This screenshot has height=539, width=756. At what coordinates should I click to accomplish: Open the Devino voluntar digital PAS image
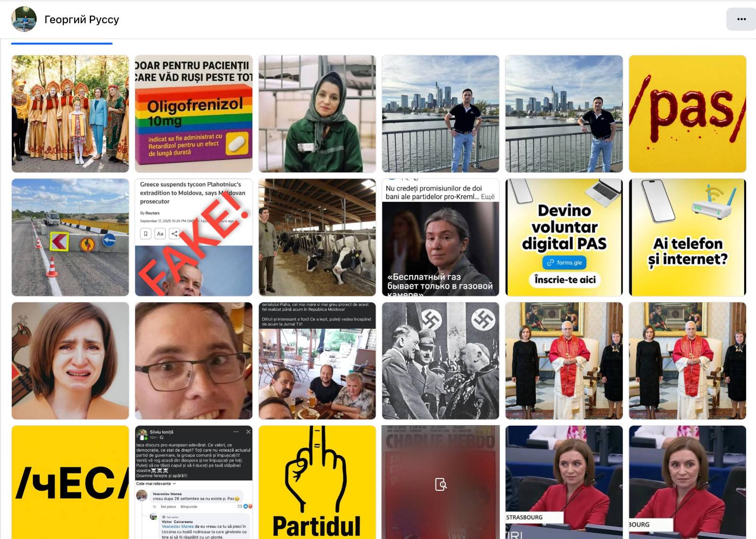pos(564,237)
